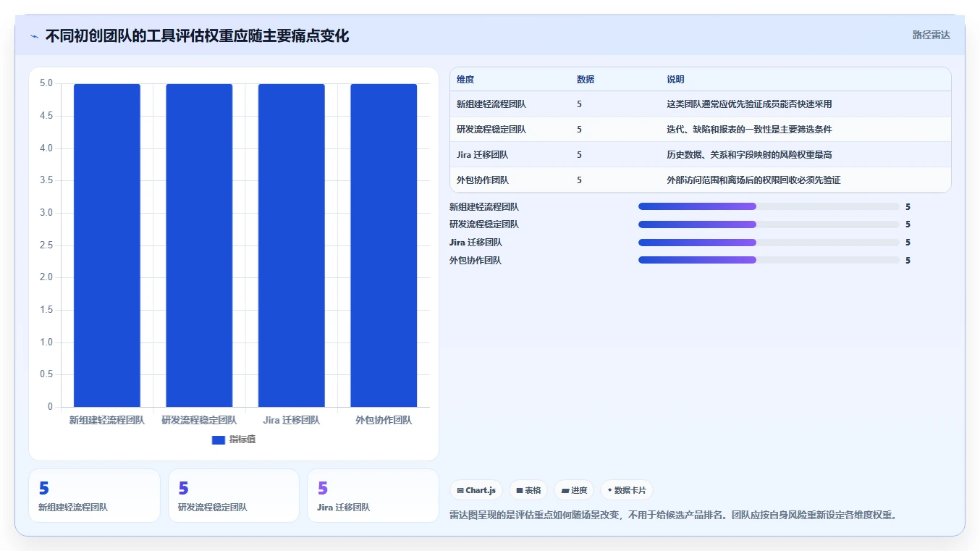Click the header icon before the title
Viewport: 980px width, 551px height.
coord(35,36)
